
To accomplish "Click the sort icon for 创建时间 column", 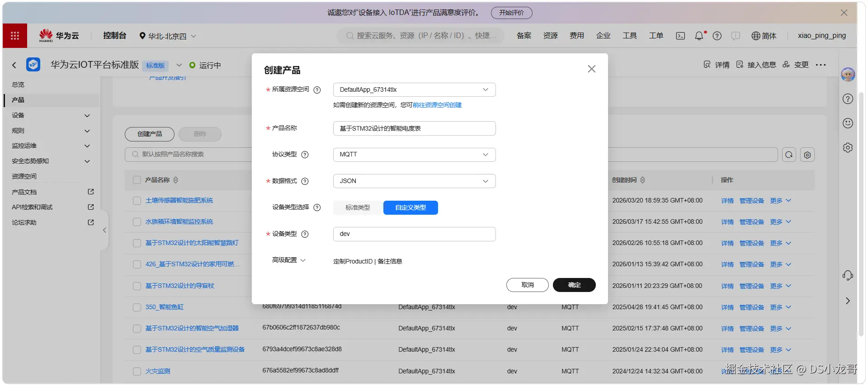I will coord(642,180).
